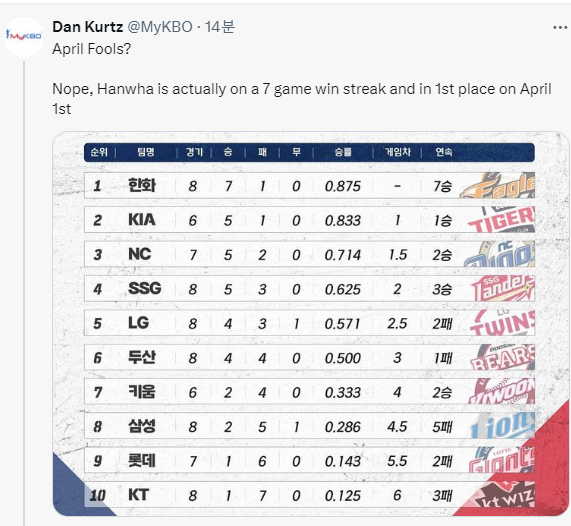Open the standings image attached to the tweet
Viewport: 571px width, 526px height.
click(x=311, y=323)
